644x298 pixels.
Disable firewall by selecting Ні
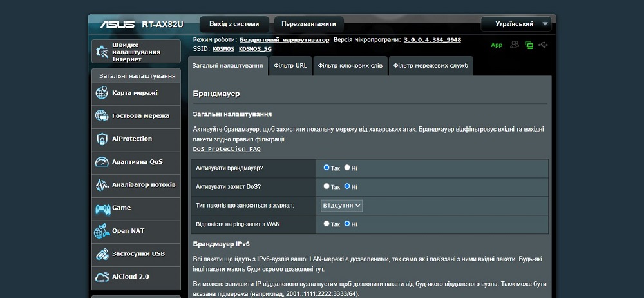347,168
